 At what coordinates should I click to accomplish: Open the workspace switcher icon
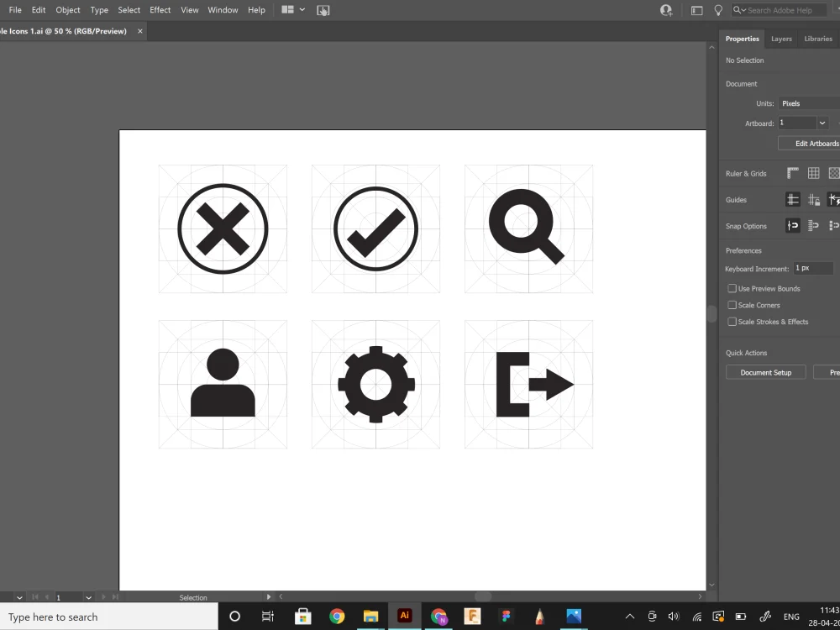point(696,10)
